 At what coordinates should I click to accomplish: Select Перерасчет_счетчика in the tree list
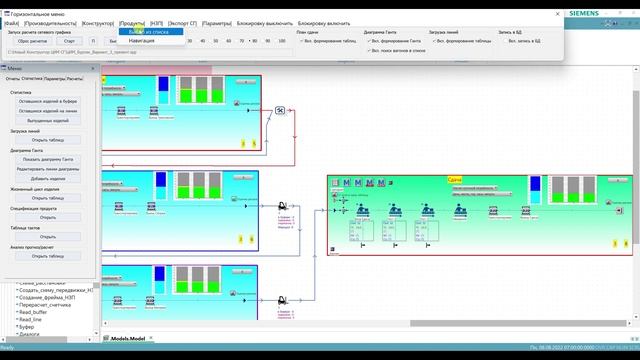tap(45, 305)
